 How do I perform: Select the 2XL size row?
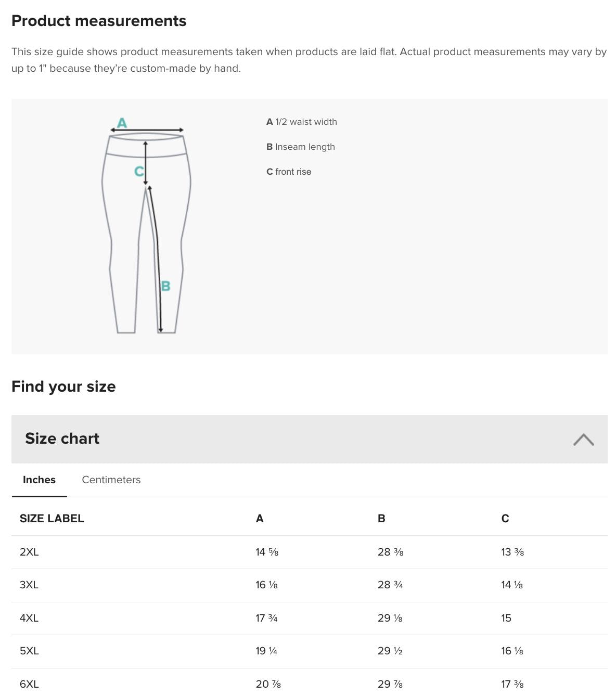(x=30, y=552)
